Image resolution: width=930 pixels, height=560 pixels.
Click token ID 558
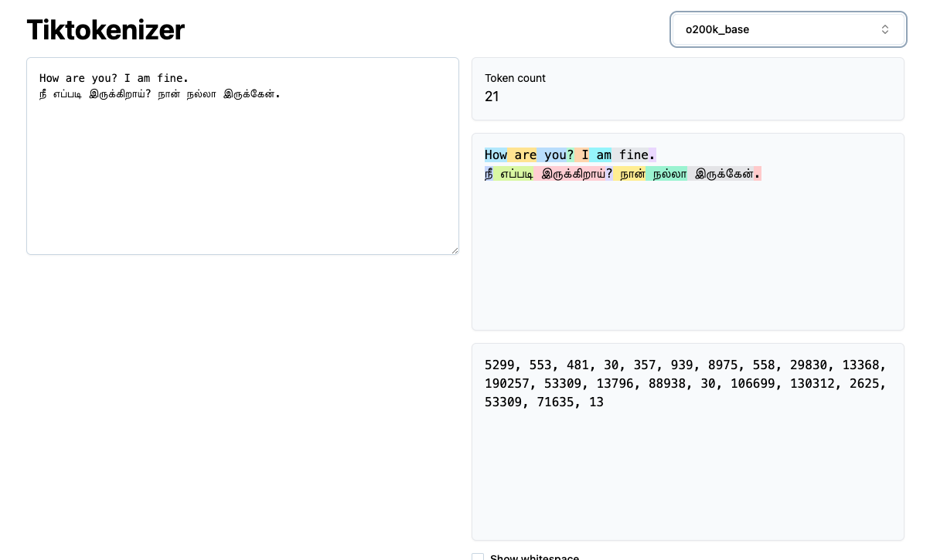pos(764,365)
